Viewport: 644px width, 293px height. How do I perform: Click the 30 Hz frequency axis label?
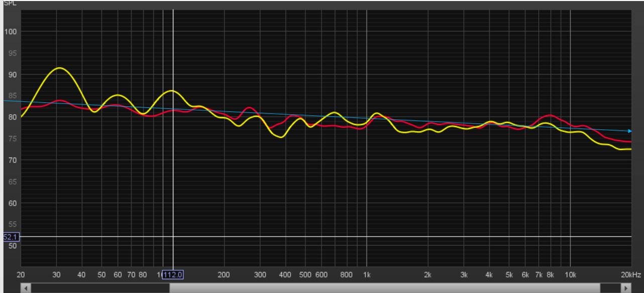point(56,274)
